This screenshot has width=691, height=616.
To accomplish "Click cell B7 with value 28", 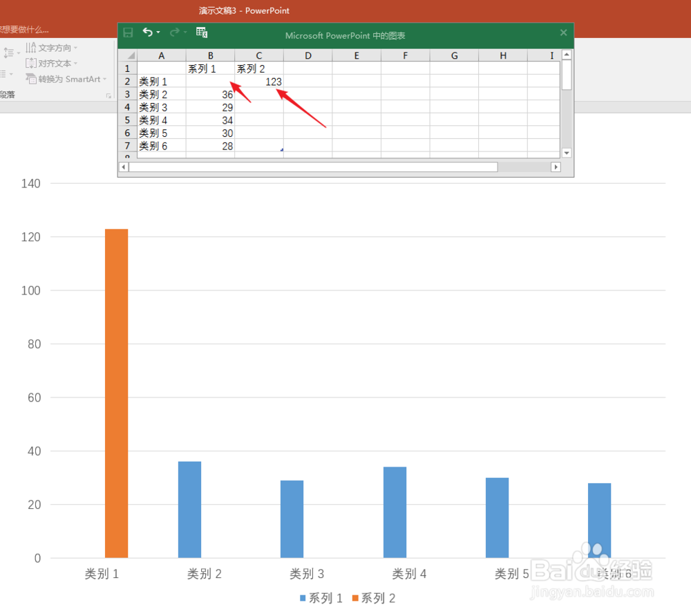I will (x=210, y=146).
